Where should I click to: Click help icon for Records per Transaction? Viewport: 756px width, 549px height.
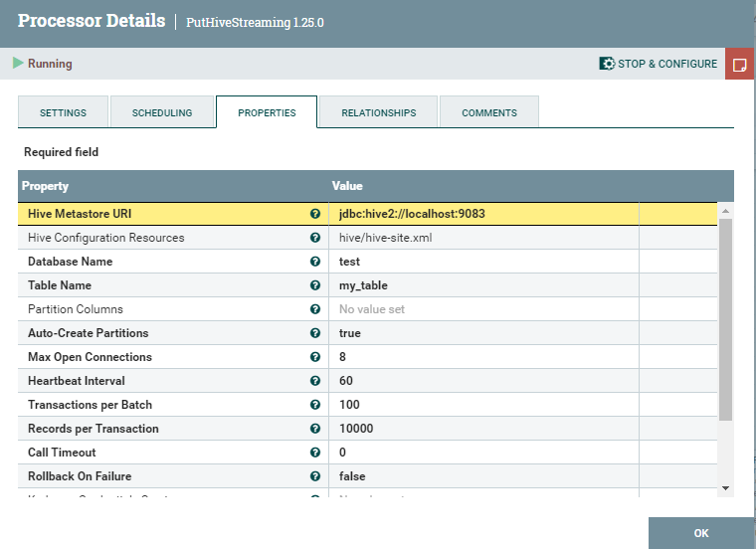pyautogui.click(x=315, y=429)
